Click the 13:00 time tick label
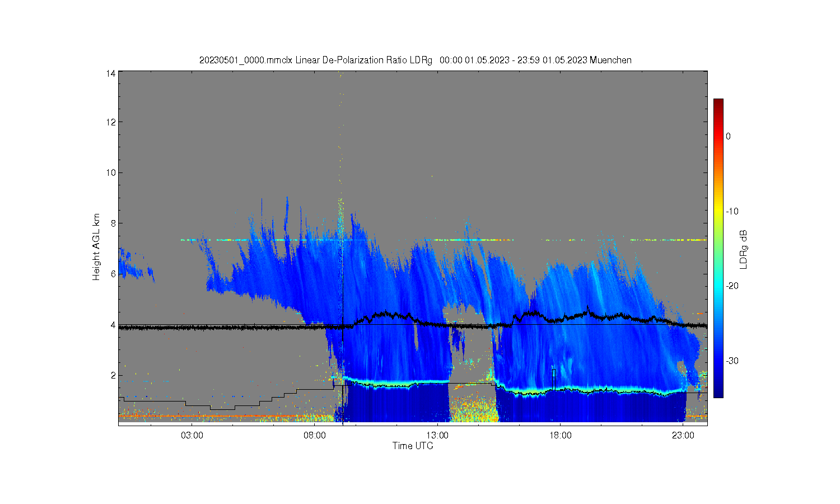 coord(437,435)
